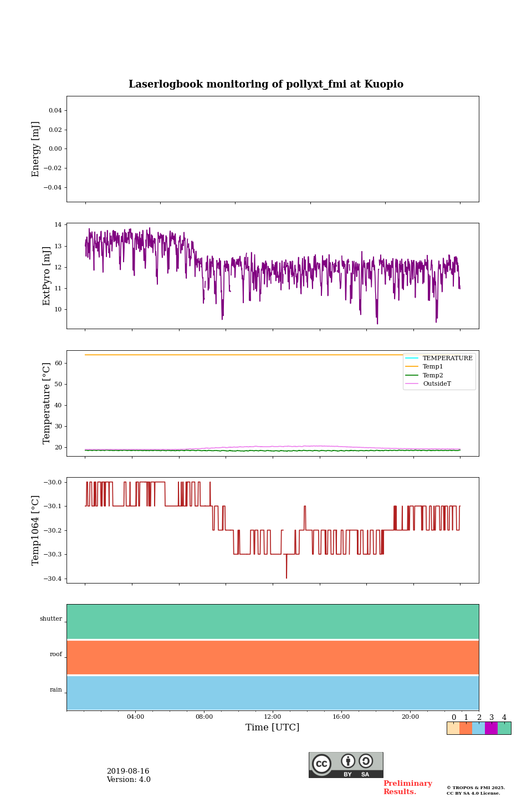
Task: Click the green shutter status band
Action: click(273, 621)
